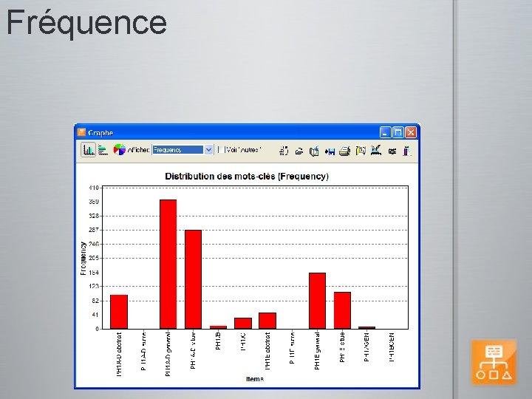
Task: Click the save diskette toolbar icon
Action: pyautogui.click(x=330, y=151)
